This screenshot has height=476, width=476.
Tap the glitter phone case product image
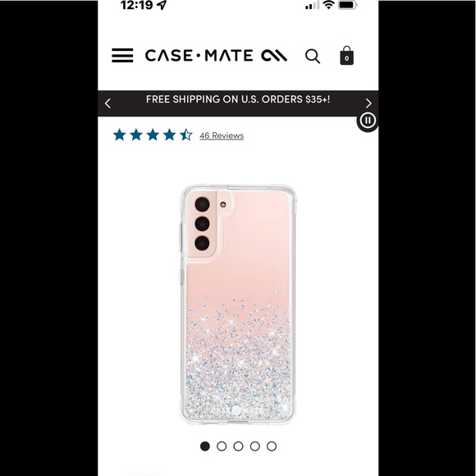(x=238, y=304)
